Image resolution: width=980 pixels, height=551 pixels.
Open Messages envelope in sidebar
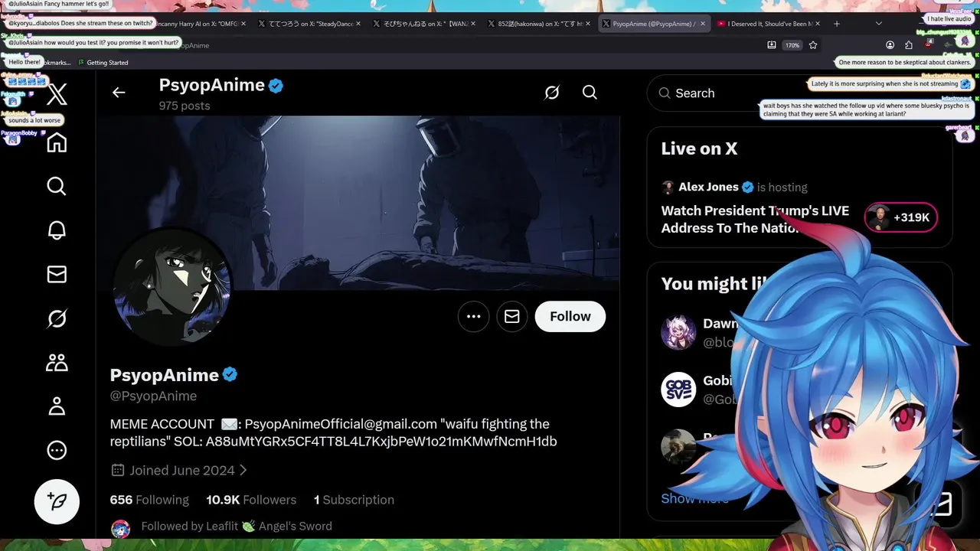pyautogui.click(x=57, y=274)
